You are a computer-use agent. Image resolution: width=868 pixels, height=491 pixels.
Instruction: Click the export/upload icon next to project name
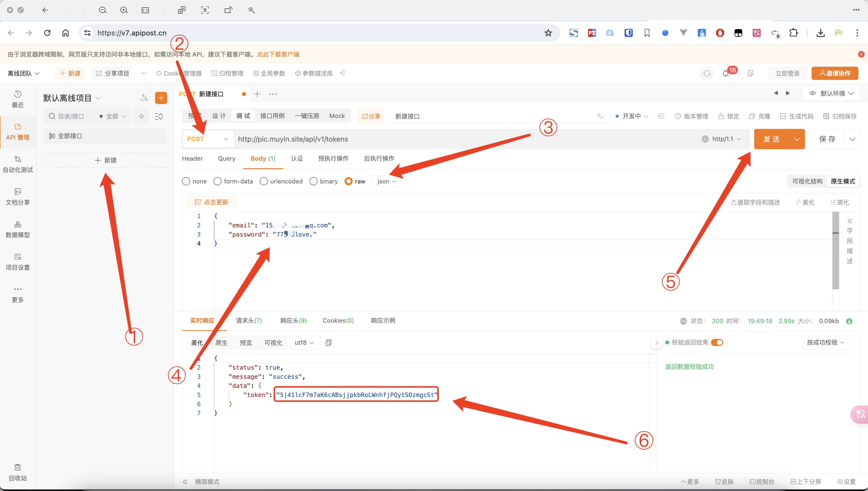click(144, 97)
